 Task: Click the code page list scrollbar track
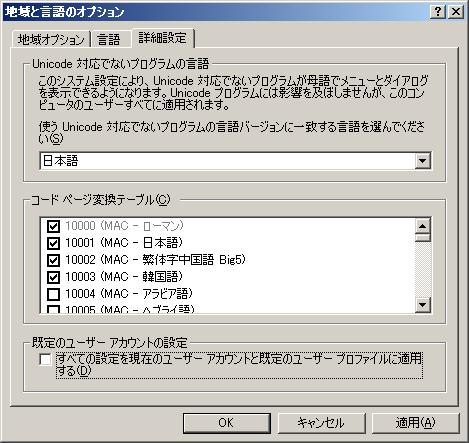[x=423, y=269]
